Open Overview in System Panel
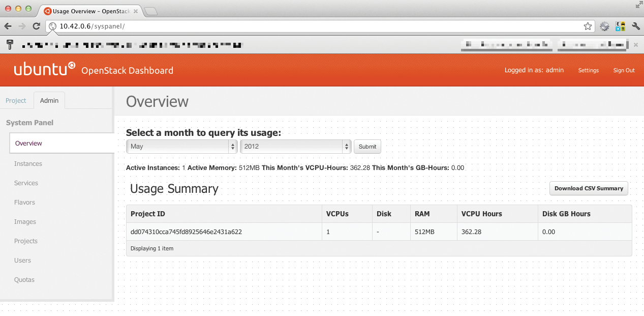The width and height of the screenshot is (644, 316). tap(62, 143)
